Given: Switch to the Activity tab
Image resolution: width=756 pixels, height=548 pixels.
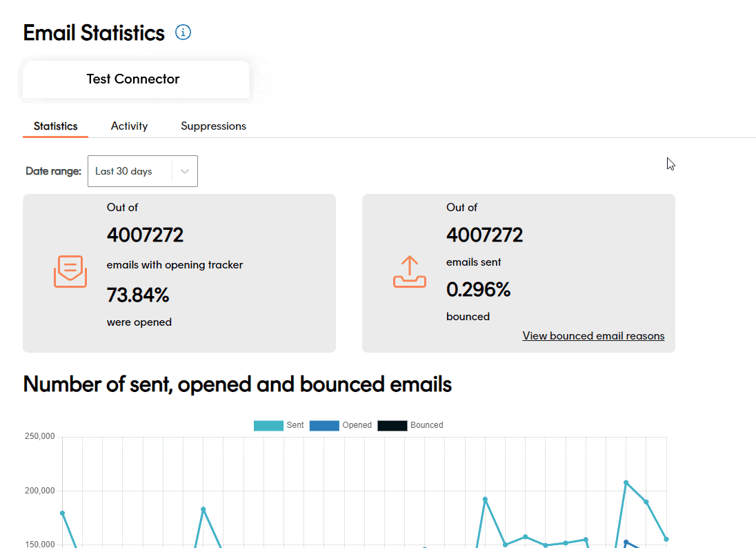Looking at the screenshot, I should coord(129,126).
